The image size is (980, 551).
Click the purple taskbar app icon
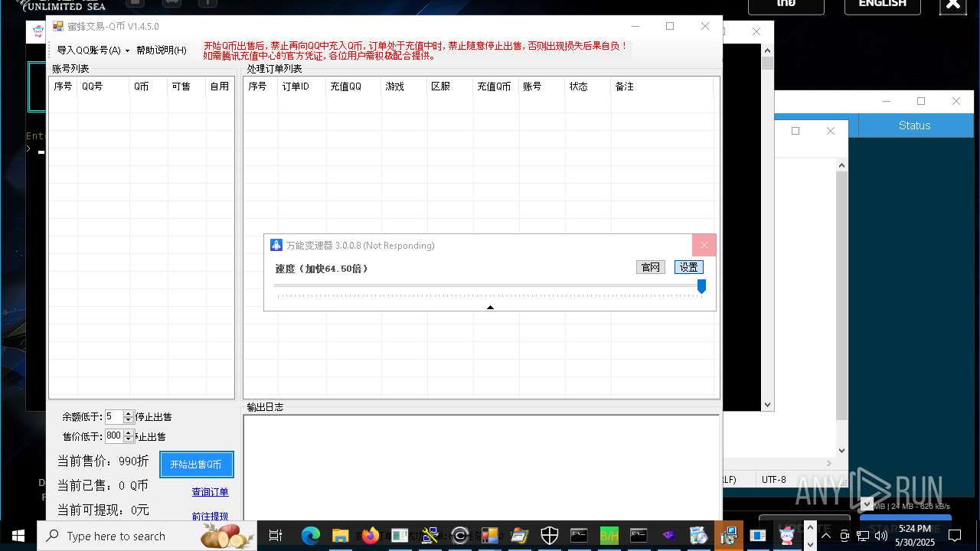[x=668, y=536]
